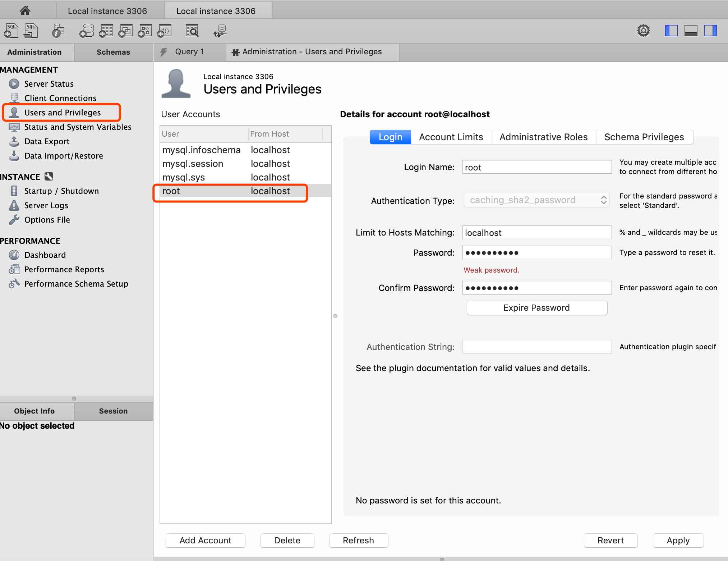Open the Administrative Roles tab

[544, 137]
